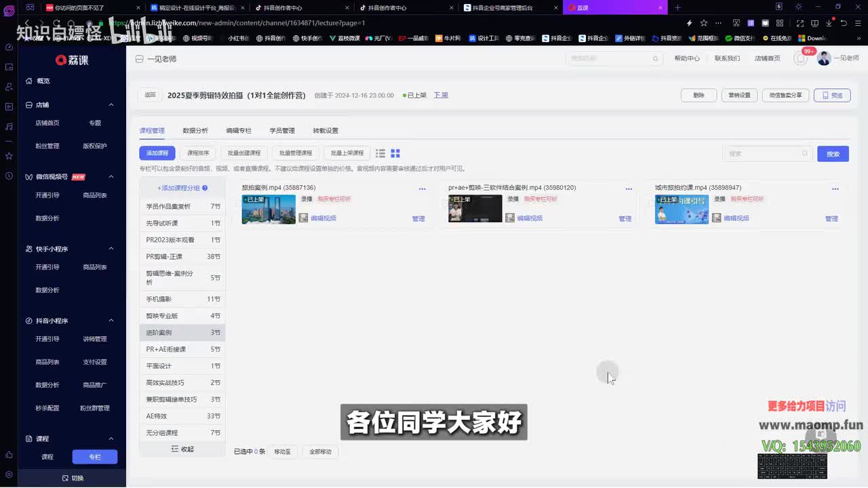The image size is (868, 488).
Task: Open more options for 旅拍案例.mp4
Action: 422,188
